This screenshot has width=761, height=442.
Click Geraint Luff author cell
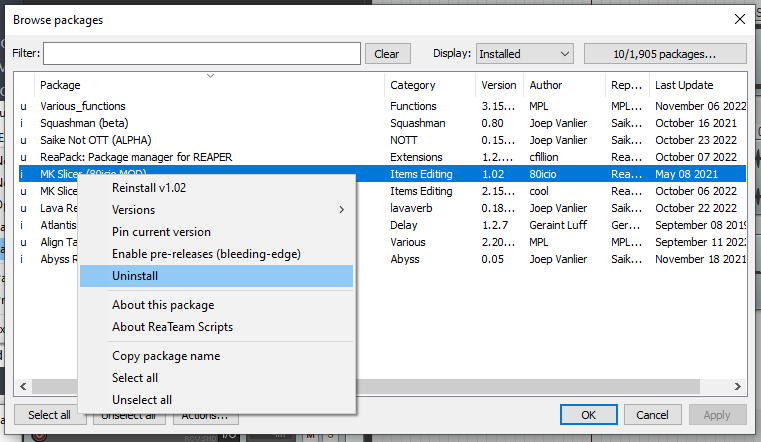tap(558, 225)
